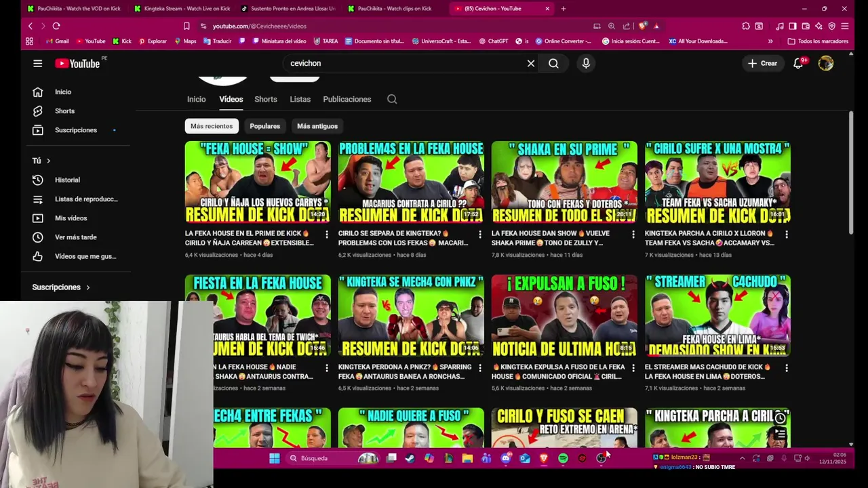Open browser extensions puzzle icon
This screenshot has height=488, width=868.
coord(746,26)
